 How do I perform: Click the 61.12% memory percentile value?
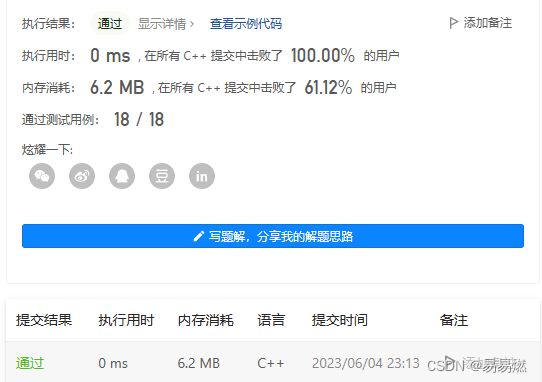click(x=328, y=87)
